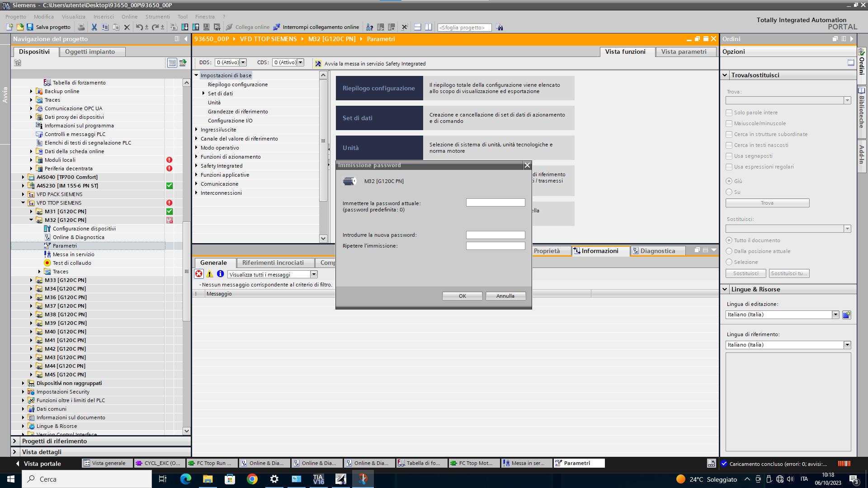Click the redo arrow icon
868x488 pixels.
(155, 27)
